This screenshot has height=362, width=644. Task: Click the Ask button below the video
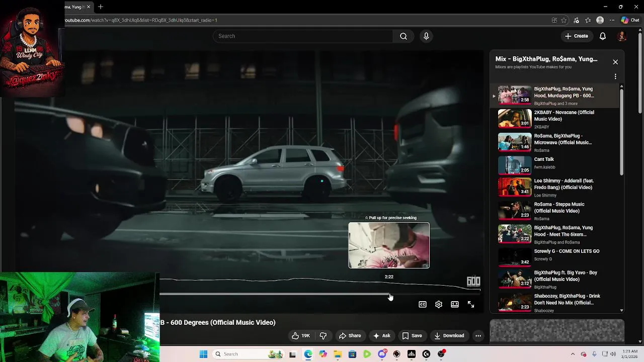(381, 336)
